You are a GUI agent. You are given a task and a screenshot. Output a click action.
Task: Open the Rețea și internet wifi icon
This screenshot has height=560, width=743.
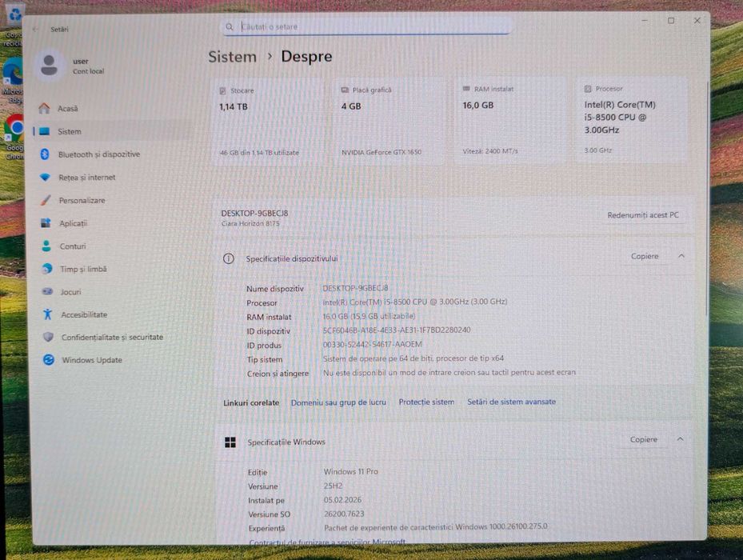point(45,178)
